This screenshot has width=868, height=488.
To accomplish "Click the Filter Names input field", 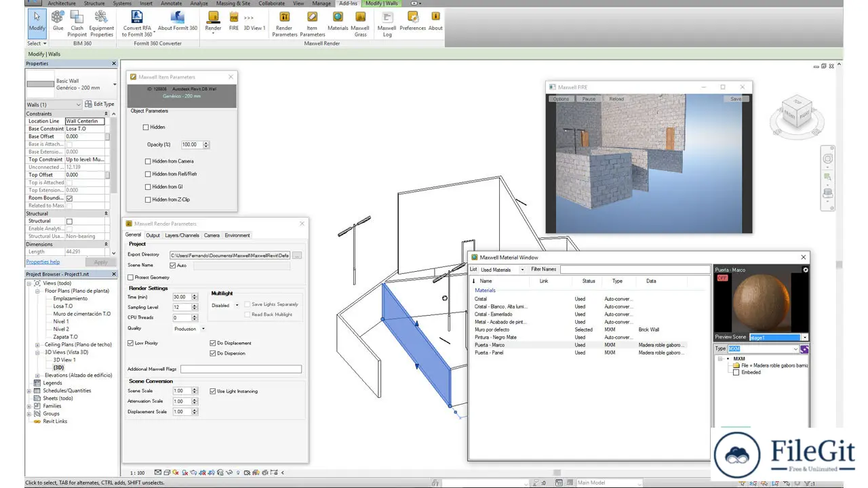I will (x=634, y=270).
